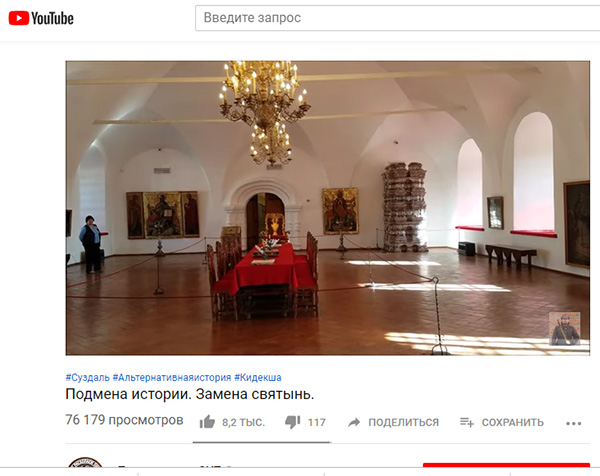Click the YouTube wordmark text
The height and width of the screenshot is (476, 600).
pos(52,18)
